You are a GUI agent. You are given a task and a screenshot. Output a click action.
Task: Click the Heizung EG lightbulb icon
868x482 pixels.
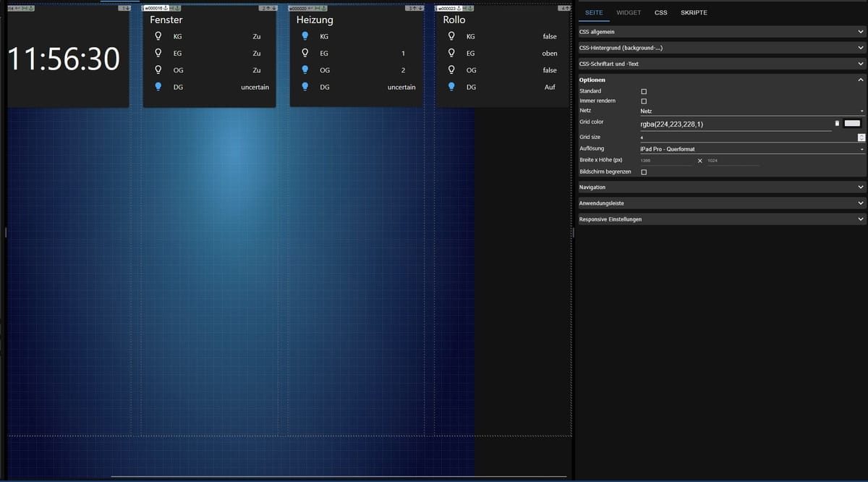305,53
